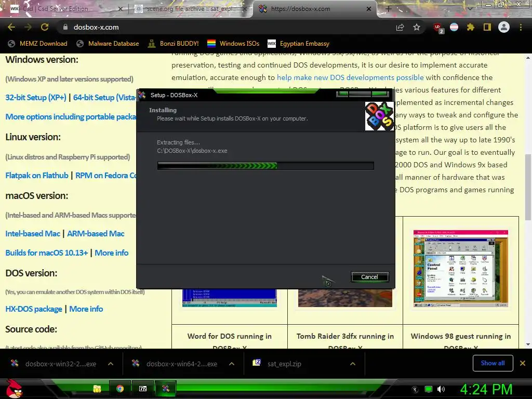Open the RPM on Fedora link

(105, 176)
